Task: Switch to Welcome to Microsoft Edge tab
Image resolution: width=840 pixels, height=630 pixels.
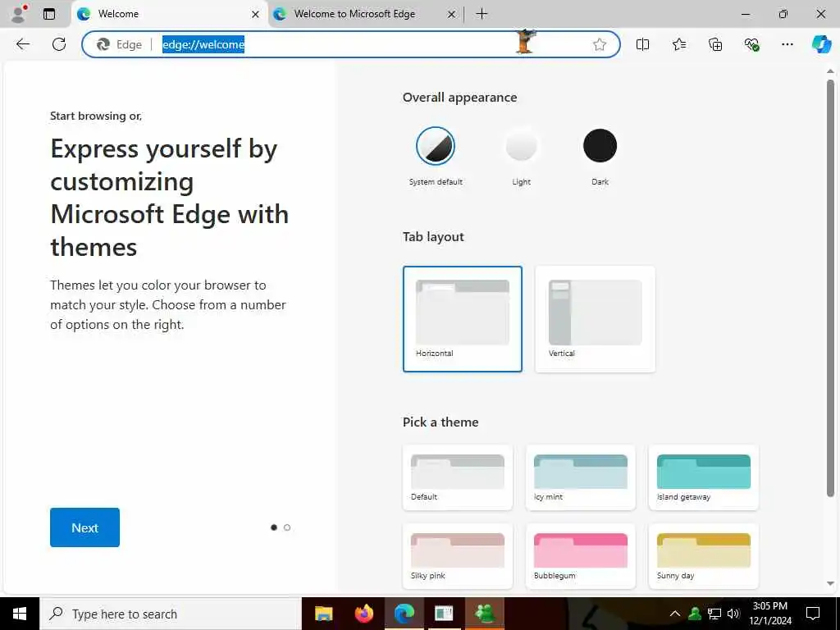Action: tap(365, 15)
